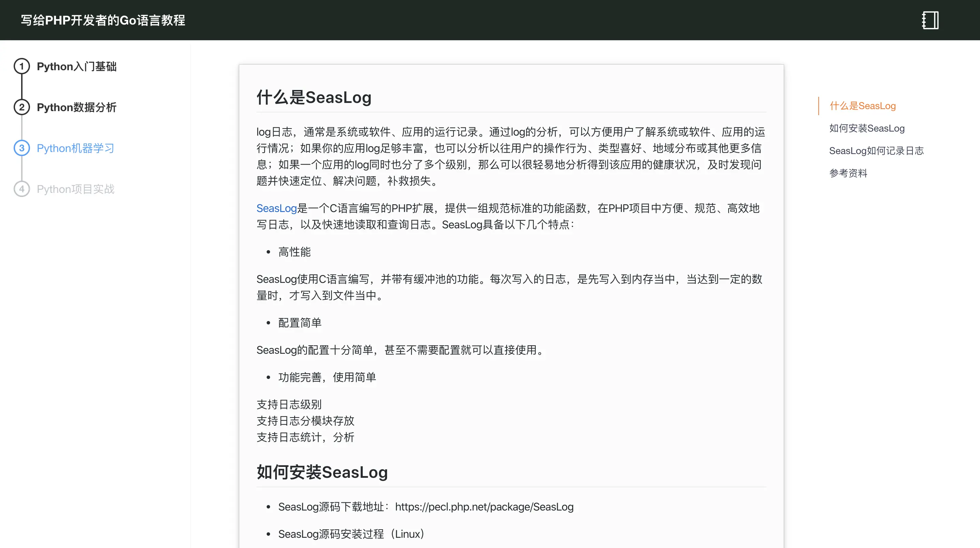The width and height of the screenshot is (980, 548).
Task: Click the 高性能 bullet item
Action: point(294,252)
